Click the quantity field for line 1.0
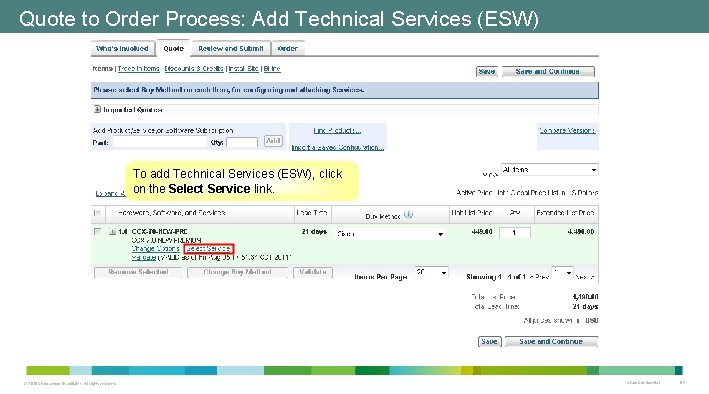 pyautogui.click(x=515, y=233)
